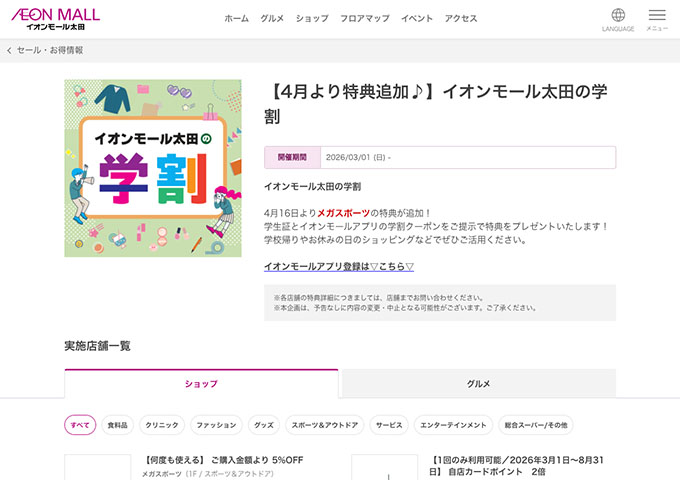Open アクセス in the top navigation
The width and height of the screenshot is (680, 480).
pos(461,19)
